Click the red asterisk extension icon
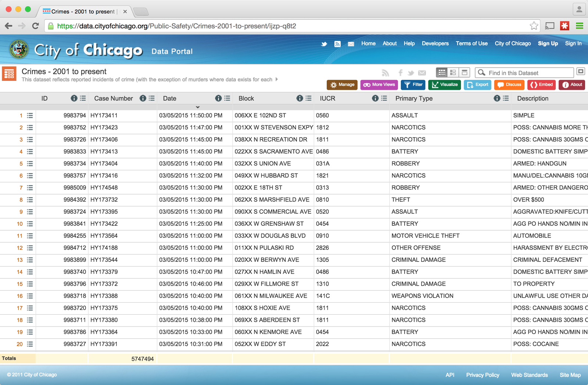The width and height of the screenshot is (588, 385). (564, 26)
